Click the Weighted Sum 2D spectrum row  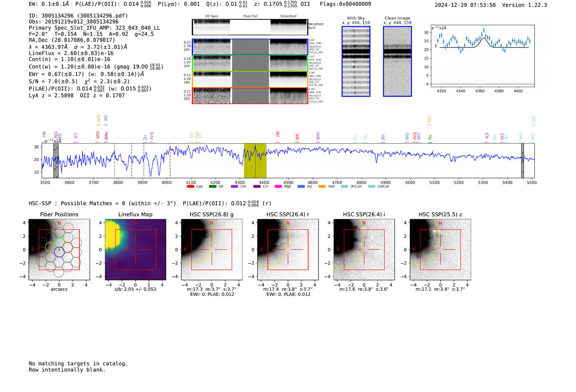point(250,27)
